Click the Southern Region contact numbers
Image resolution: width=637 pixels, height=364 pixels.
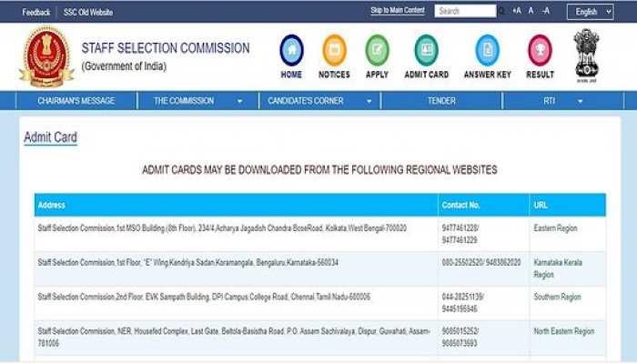pyautogui.click(x=462, y=303)
